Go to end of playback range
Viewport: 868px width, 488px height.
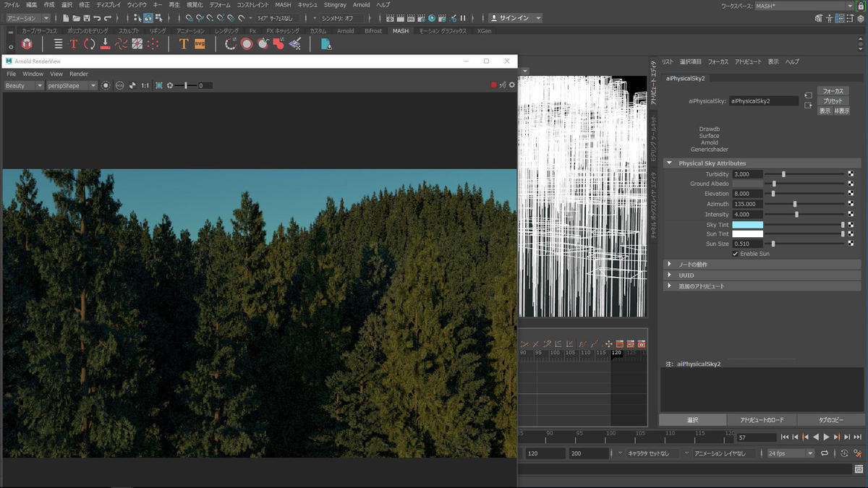click(x=857, y=437)
